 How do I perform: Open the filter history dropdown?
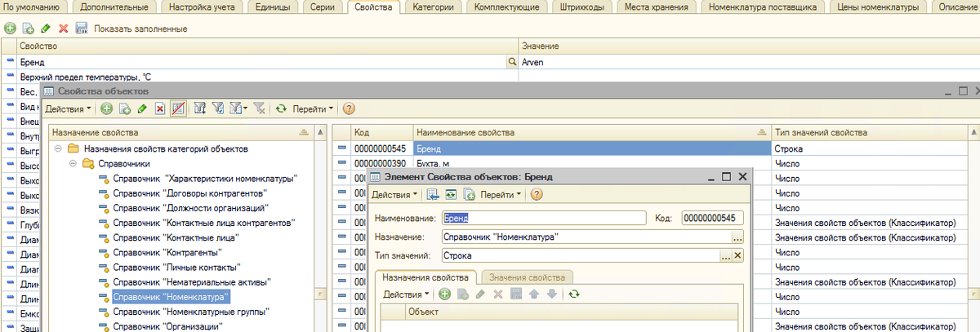click(238, 108)
